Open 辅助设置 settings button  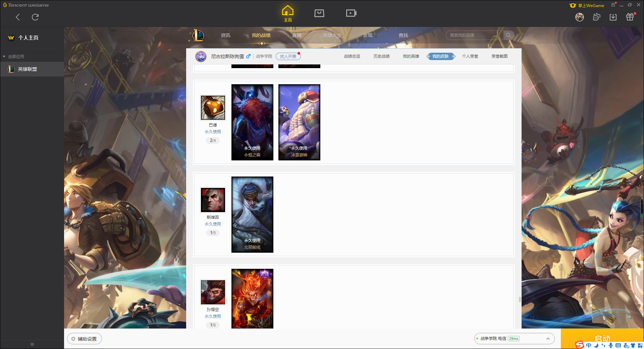point(85,339)
